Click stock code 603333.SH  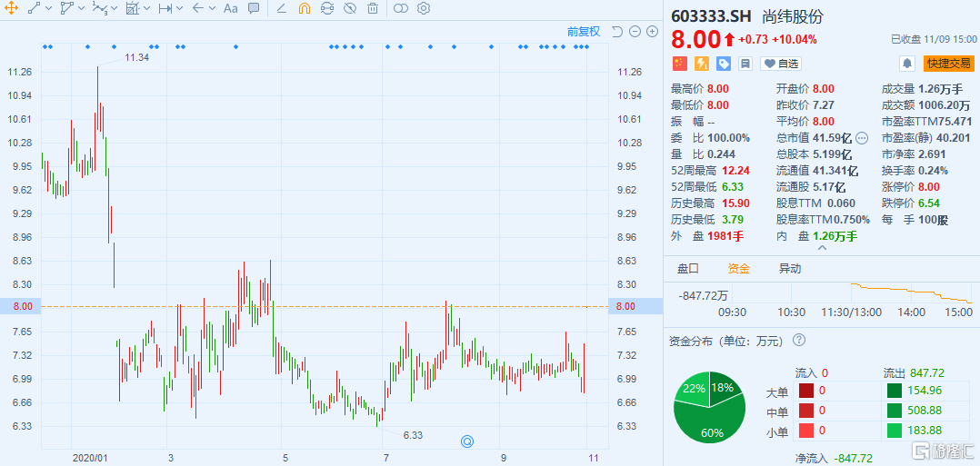pyautogui.click(x=711, y=17)
